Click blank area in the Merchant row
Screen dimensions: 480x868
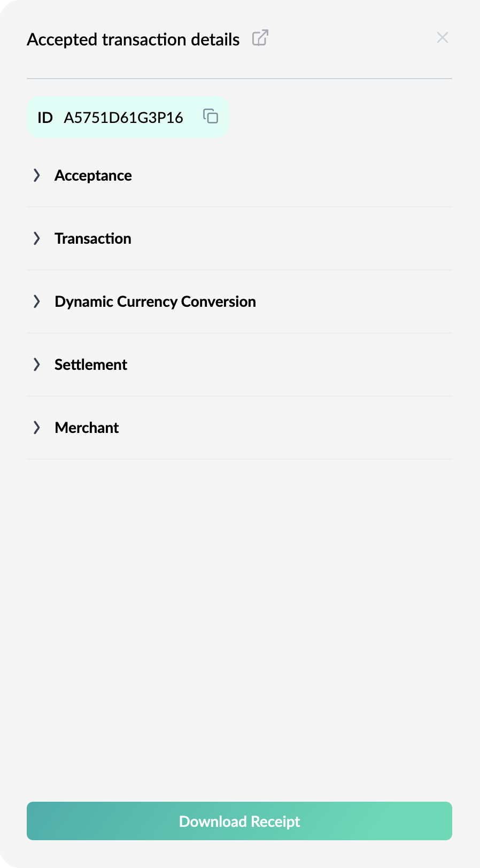pos(289,428)
